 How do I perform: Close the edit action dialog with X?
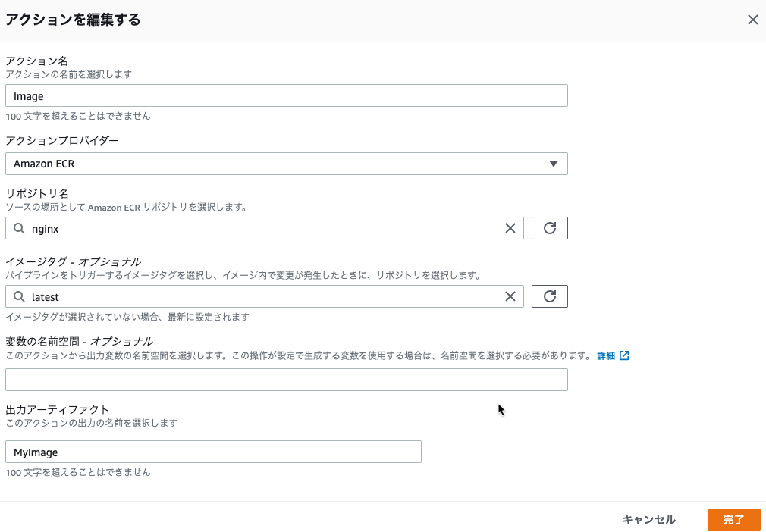coord(753,20)
